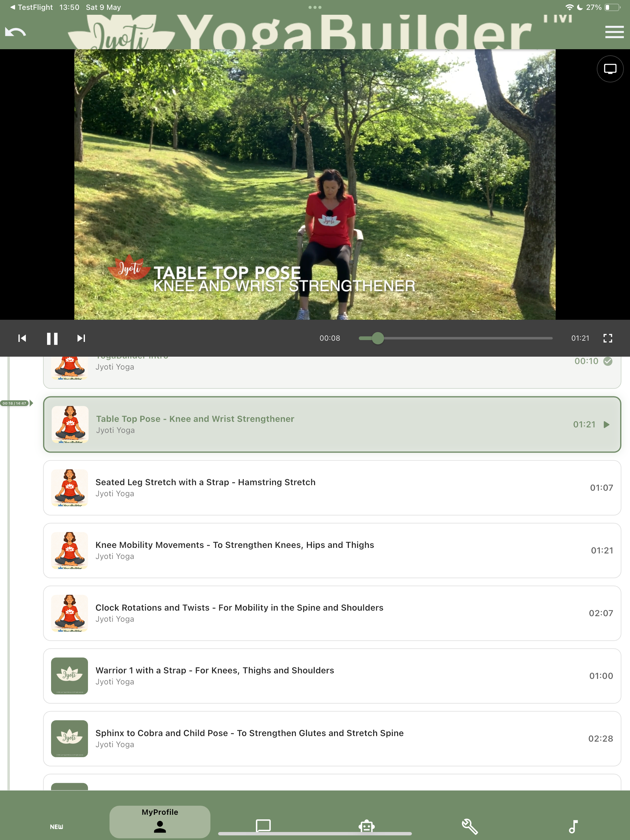
Task: Open the music note tab
Action: [573, 826]
